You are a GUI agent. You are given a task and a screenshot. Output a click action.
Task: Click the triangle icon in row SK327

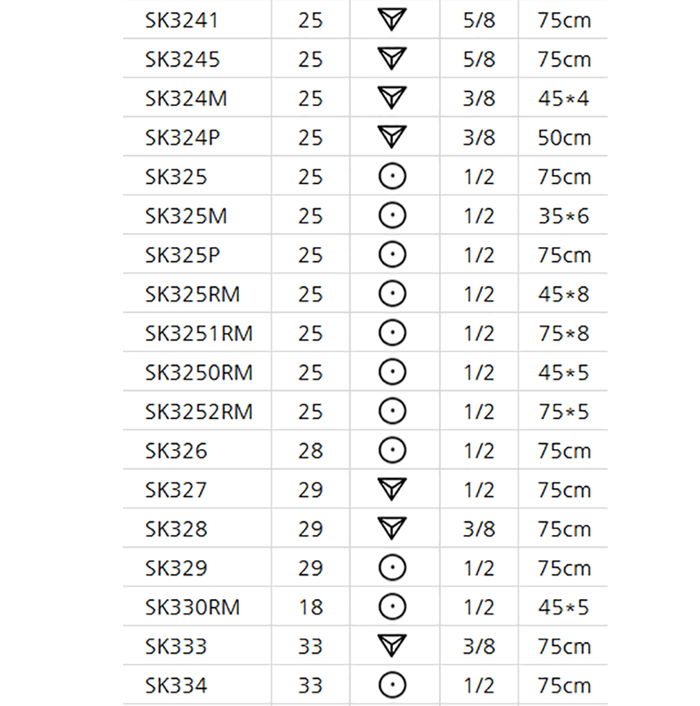point(393,490)
